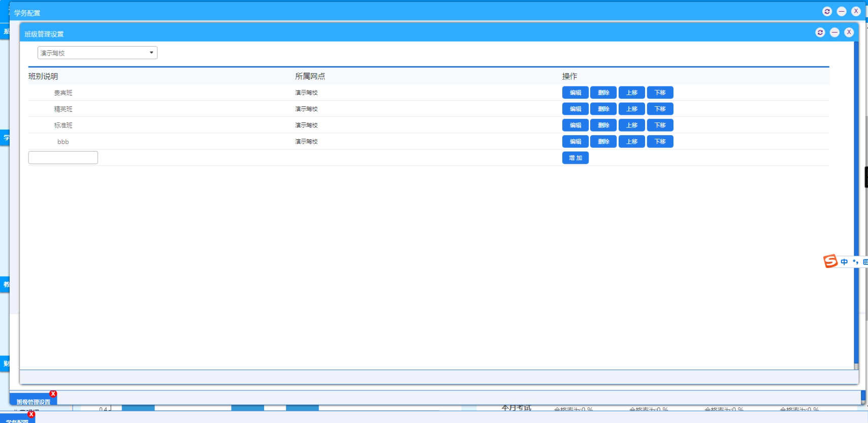868x423 pixels.
Task: Move the 标准班 row up
Action: pos(631,125)
